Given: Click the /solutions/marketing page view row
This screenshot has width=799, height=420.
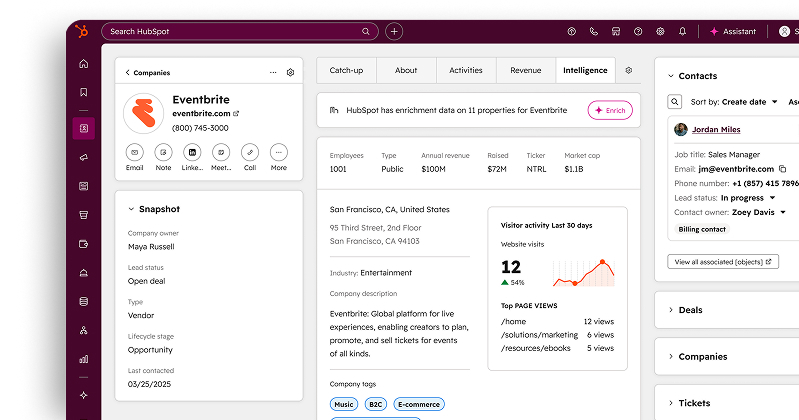Looking at the screenshot, I should tap(557, 335).
